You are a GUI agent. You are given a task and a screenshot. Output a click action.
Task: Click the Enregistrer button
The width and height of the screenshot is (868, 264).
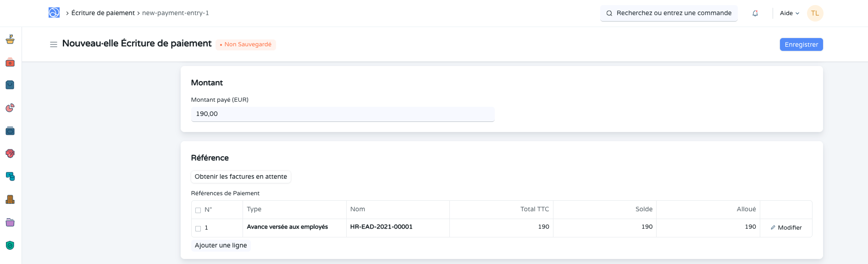click(x=801, y=44)
